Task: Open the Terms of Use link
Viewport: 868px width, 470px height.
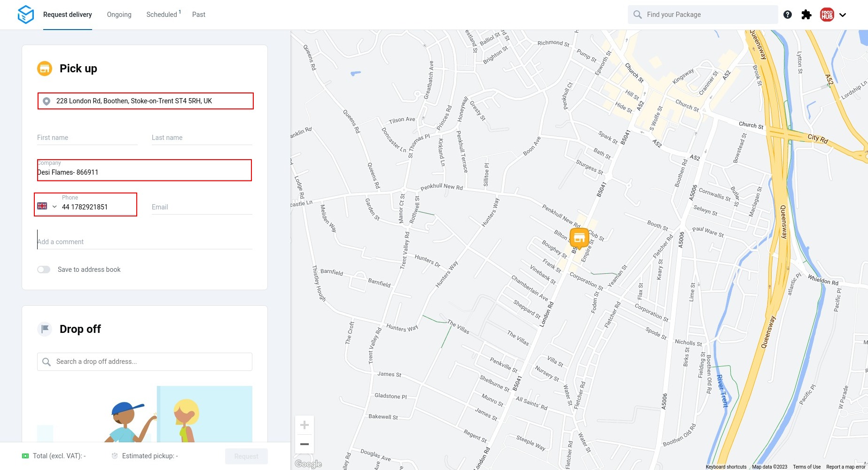Action: click(x=807, y=467)
